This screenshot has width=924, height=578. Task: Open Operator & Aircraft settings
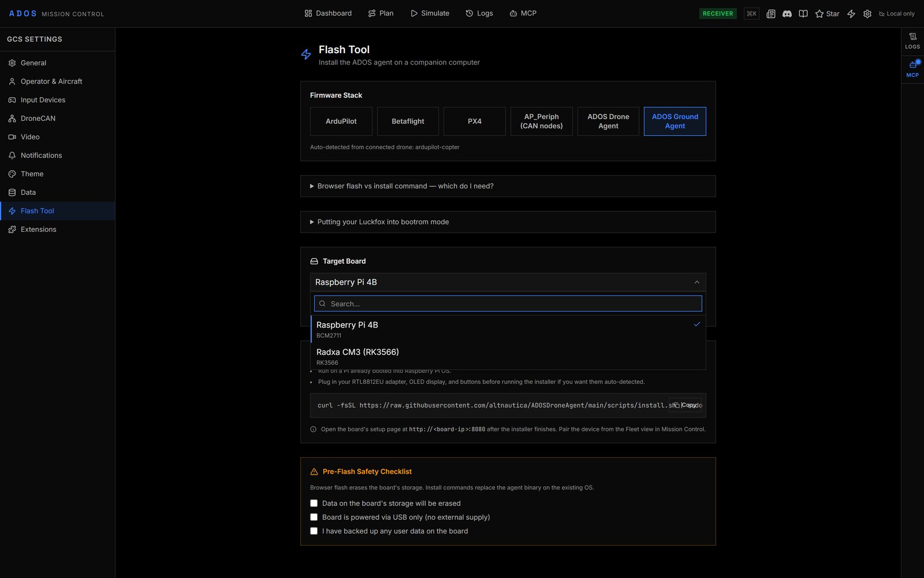point(58,81)
